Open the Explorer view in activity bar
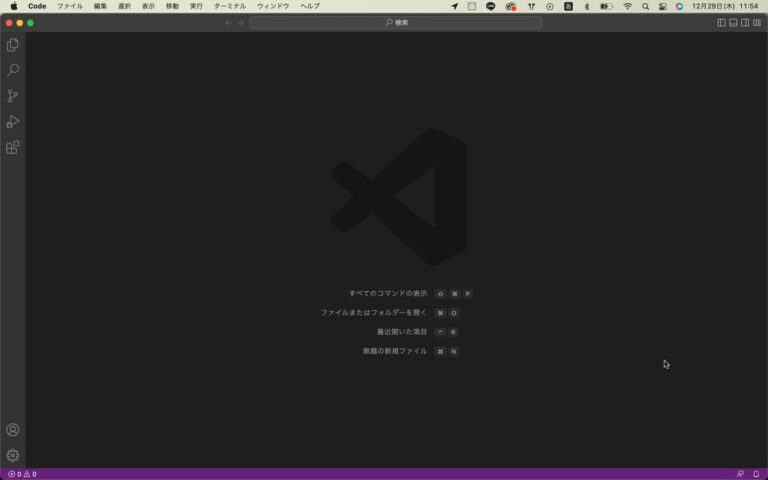The height and width of the screenshot is (480, 768). (13, 45)
